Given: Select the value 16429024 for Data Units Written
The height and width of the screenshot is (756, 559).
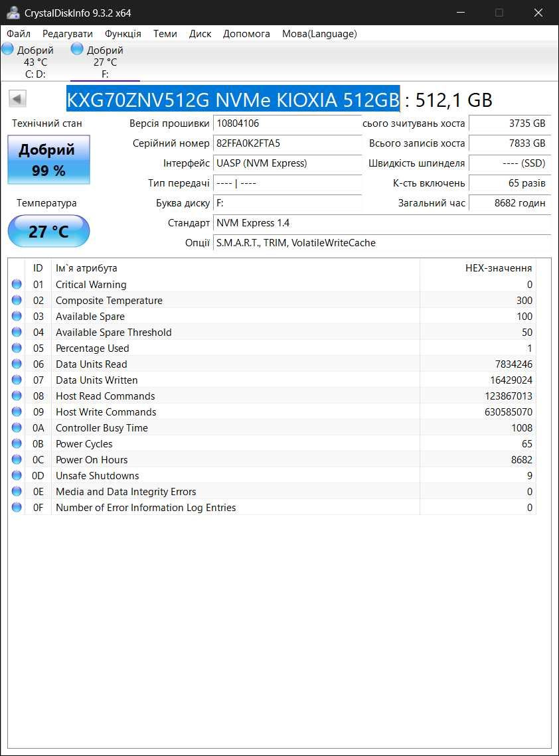Looking at the screenshot, I should tap(511, 380).
